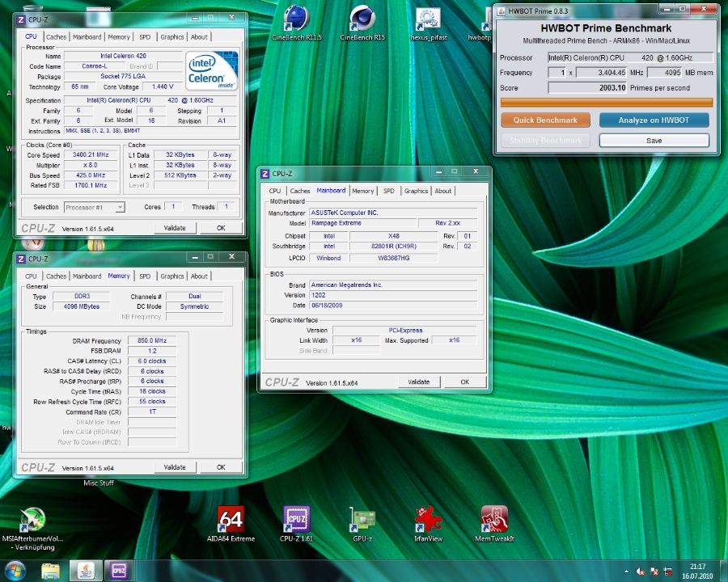
Task: Switch to Caches tab in top CPU-Z window
Action: pyautogui.click(x=56, y=36)
